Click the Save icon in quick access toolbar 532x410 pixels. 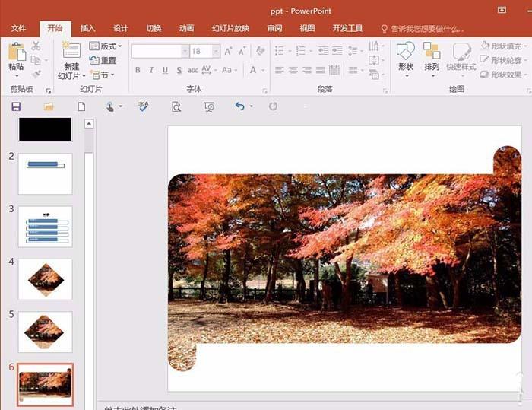pyautogui.click(x=16, y=106)
